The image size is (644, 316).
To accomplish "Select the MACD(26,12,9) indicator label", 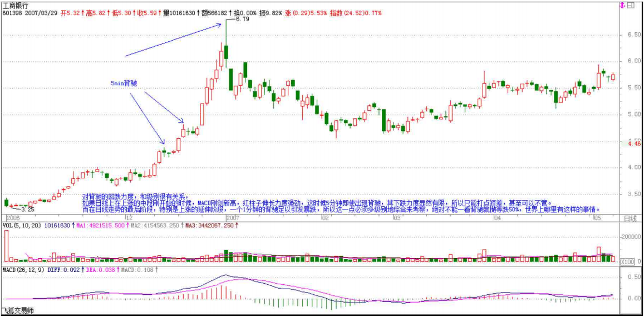I will pyautogui.click(x=23, y=270).
